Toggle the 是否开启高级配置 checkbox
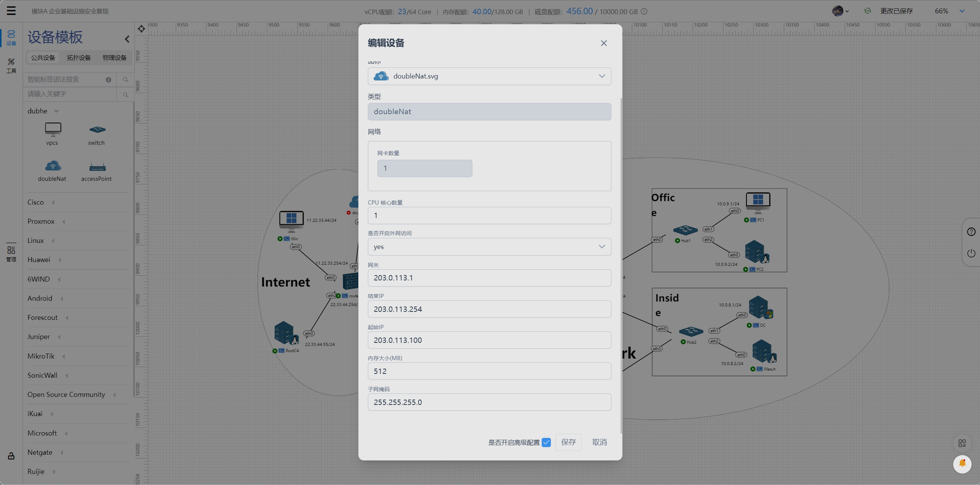 546,442
